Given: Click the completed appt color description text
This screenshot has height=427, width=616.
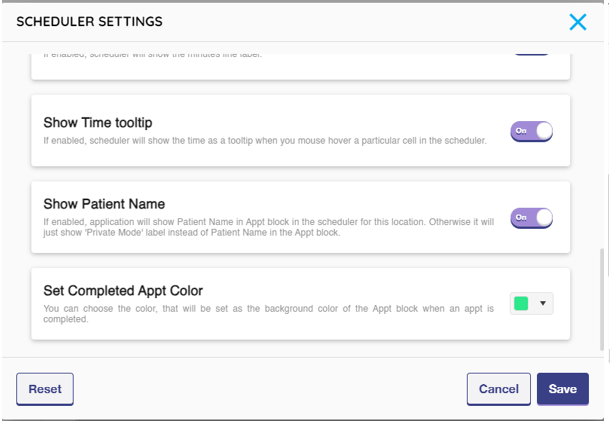Looking at the screenshot, I should (x=268, y=314).
